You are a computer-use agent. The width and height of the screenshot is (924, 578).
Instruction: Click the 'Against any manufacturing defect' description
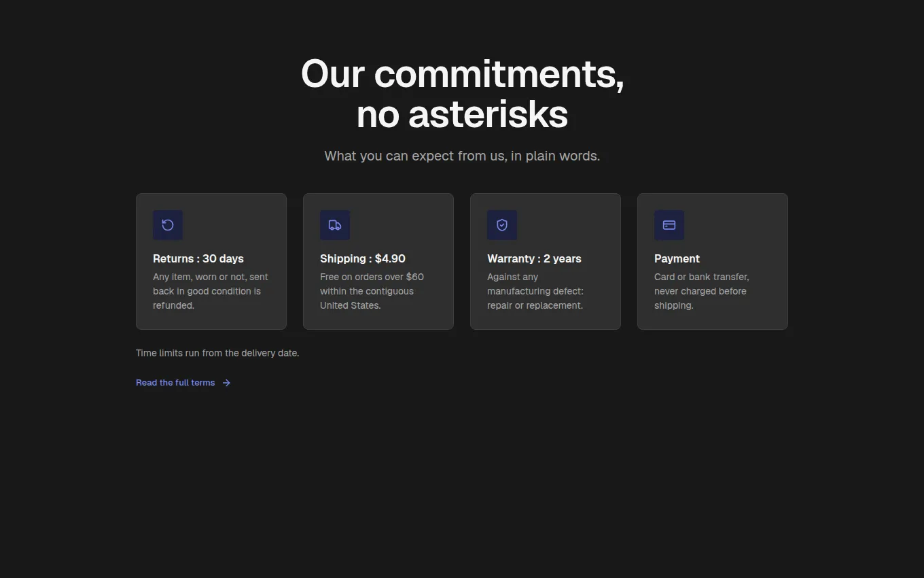tap(535, 291)
